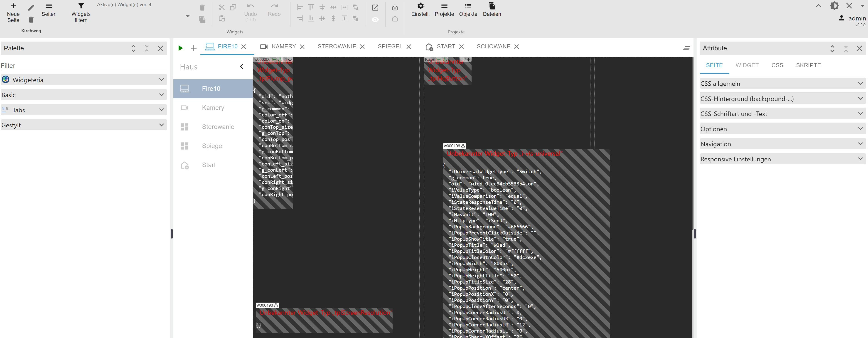Click the palette Filter input field
The width and height of the screenshot is (868, 338).
point(84,66)
